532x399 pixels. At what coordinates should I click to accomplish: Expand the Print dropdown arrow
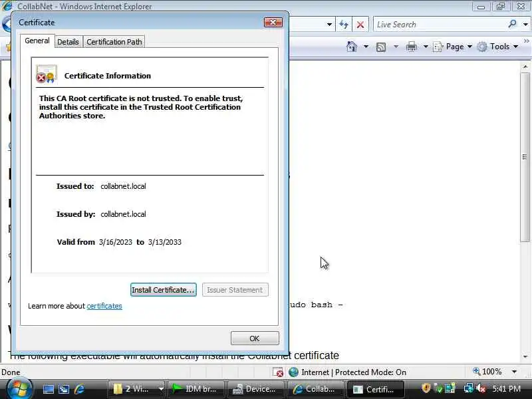tap(426, 47)
